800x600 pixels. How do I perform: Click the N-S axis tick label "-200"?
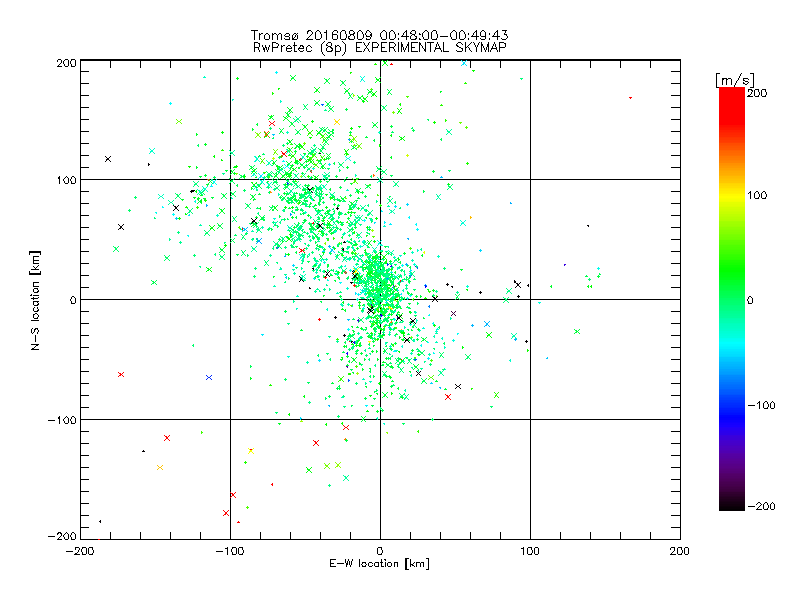pos(62,536)
